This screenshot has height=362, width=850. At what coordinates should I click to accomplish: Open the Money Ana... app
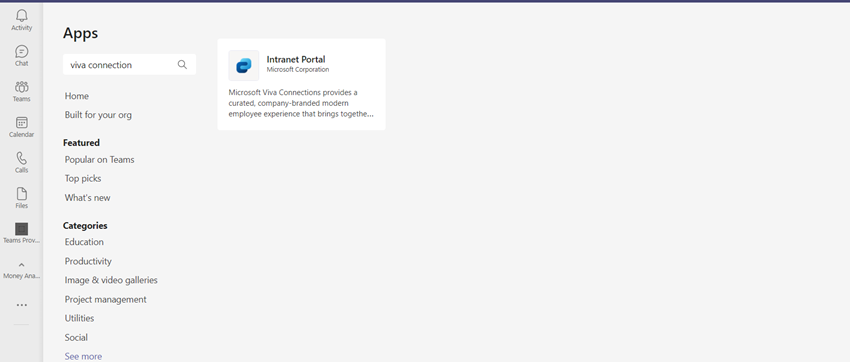click(x=22, y=270)
